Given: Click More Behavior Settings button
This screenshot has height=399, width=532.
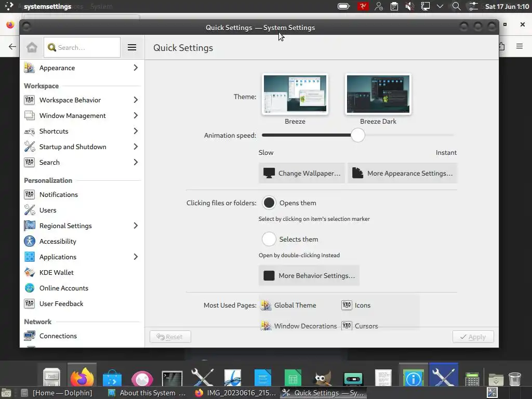Looking at the screenshot, I should (309, 275).
